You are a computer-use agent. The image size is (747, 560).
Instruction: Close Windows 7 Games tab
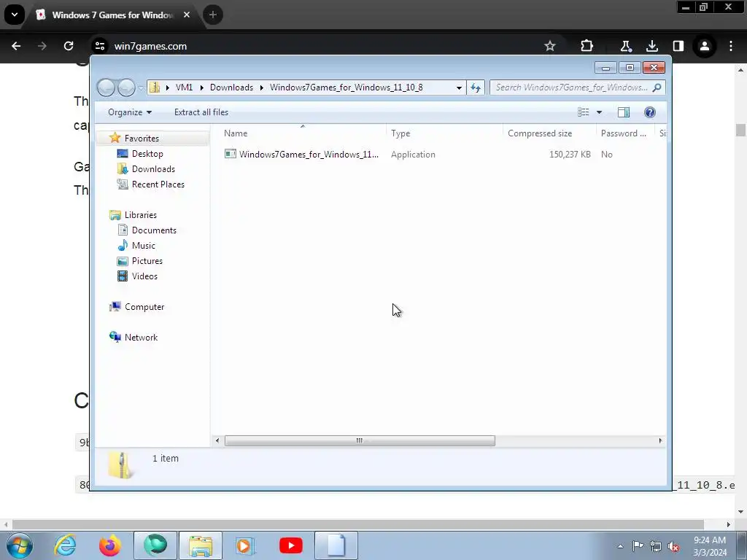187,15
